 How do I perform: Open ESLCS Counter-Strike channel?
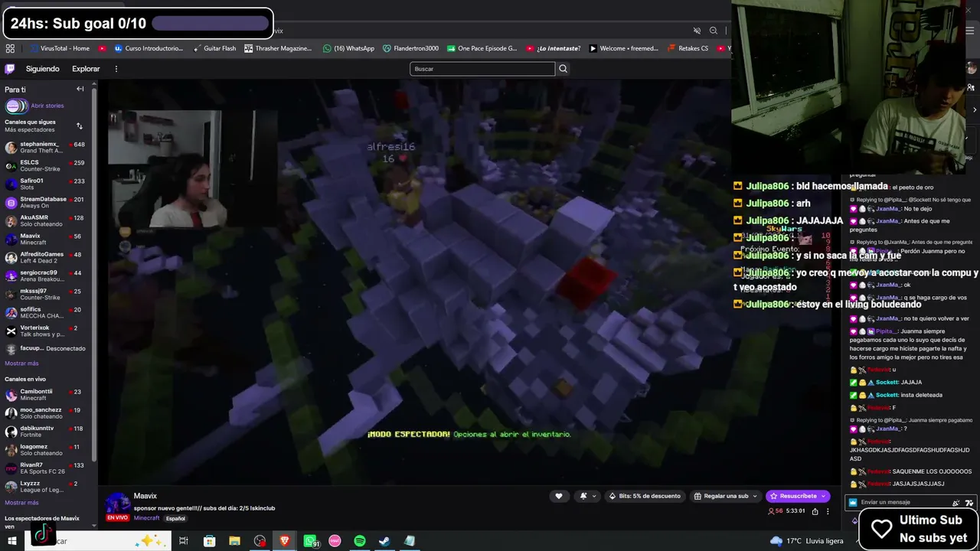tap(47, 165)
